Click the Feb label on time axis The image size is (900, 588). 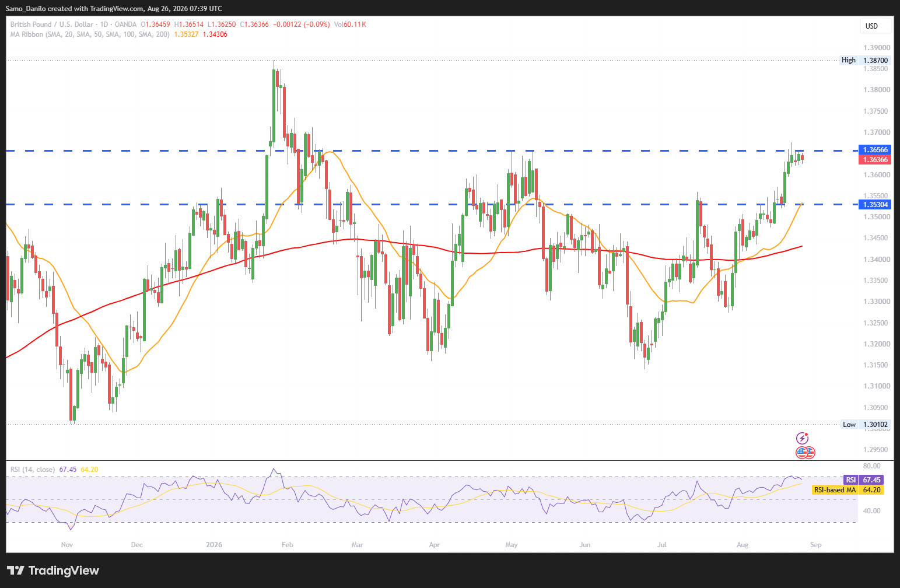coord(288,545)
